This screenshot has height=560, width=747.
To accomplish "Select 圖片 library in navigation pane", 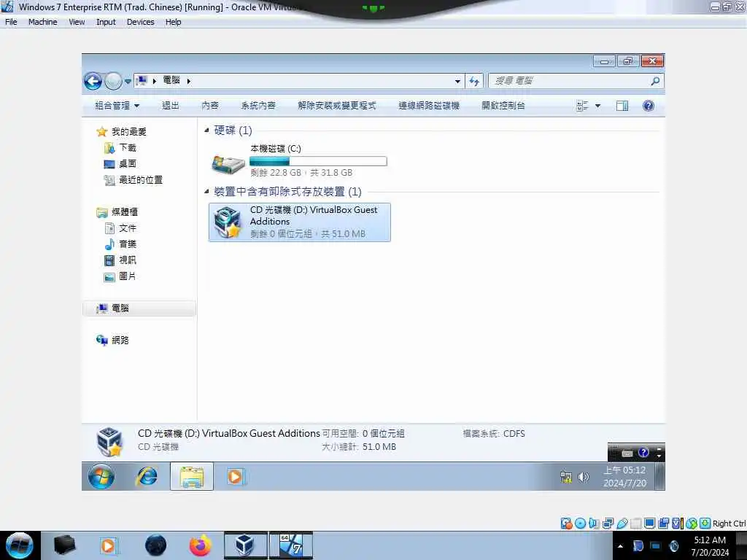I will [x=120, y=276].
